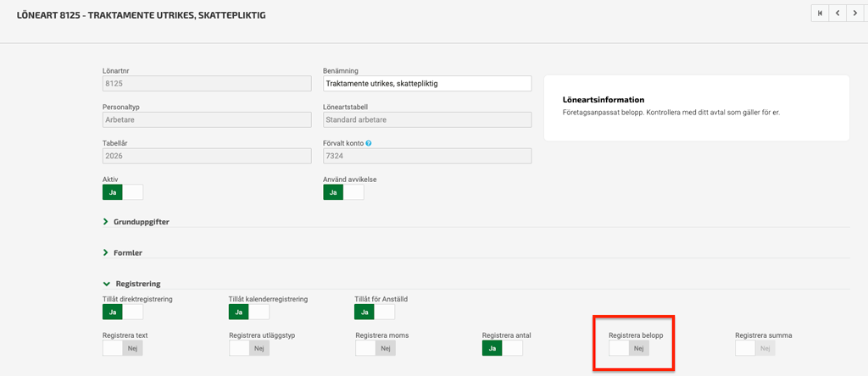Collapse the Registrering section
This screenshot has width=868, height=376.
[107, 284]
